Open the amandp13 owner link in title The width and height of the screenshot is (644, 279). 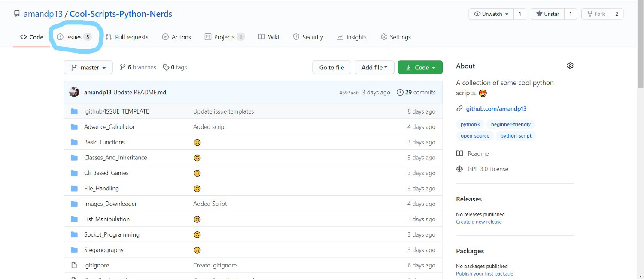coord(43,14)
